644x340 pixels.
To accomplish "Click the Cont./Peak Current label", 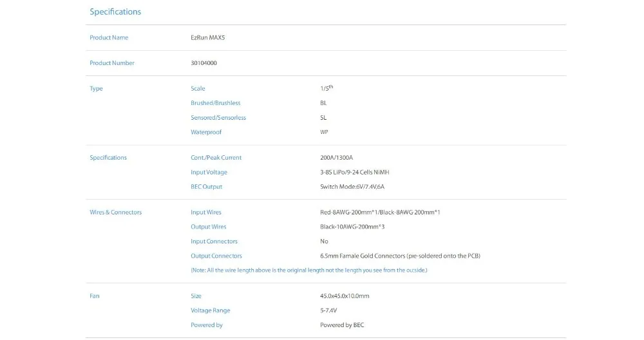I will point(216,158).
